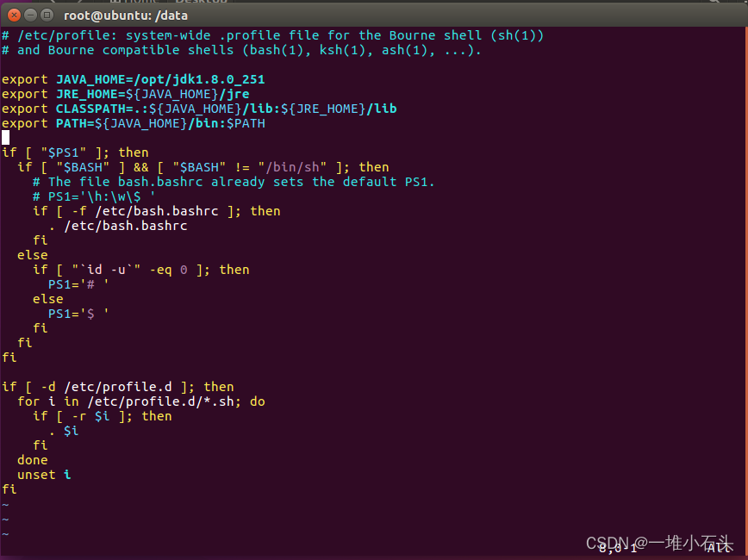Close the root@ubuntu terminal window

pos(15,16)
